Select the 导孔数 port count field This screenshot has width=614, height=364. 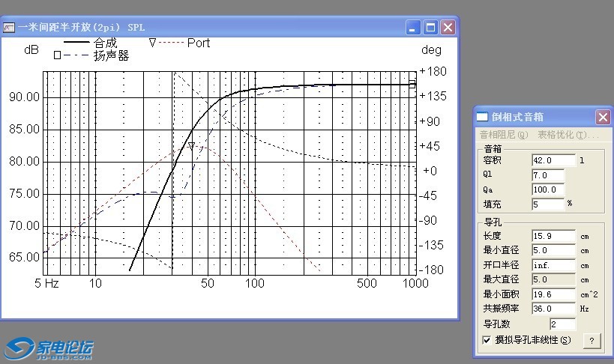point(562,324)
